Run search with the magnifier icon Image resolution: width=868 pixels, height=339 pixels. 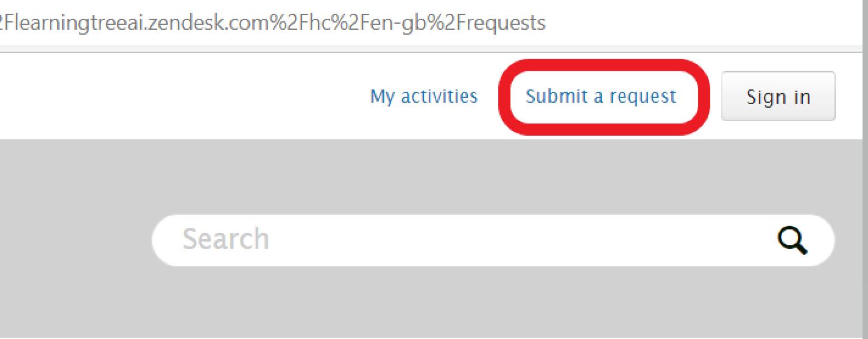coord(792,240)
